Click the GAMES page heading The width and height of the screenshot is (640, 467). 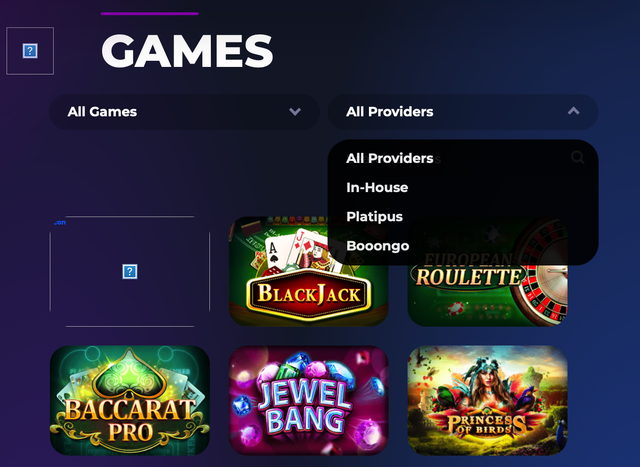pos(187,51)
